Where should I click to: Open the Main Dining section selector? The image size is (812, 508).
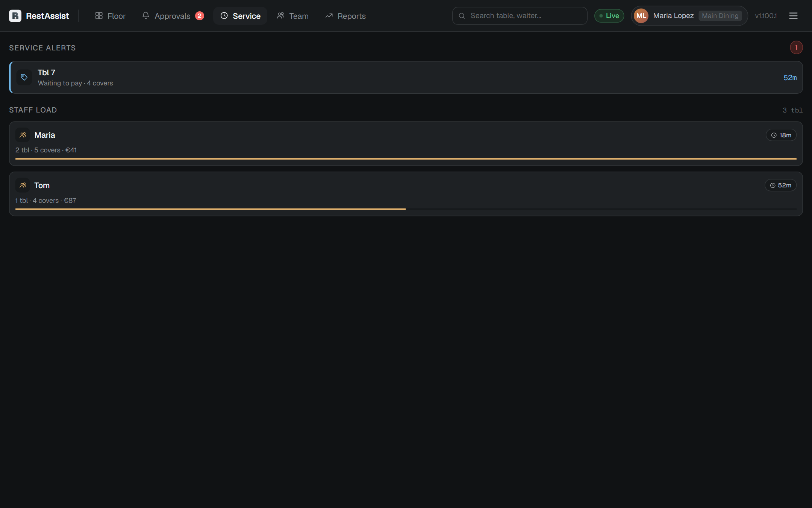click(x=720, y=16)
